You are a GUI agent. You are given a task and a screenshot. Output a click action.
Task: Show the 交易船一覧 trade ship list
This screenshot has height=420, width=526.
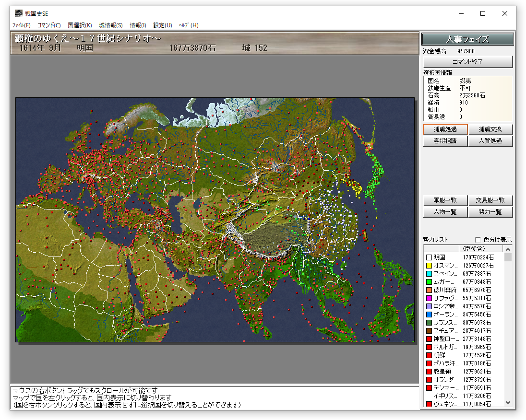[490, 200]
